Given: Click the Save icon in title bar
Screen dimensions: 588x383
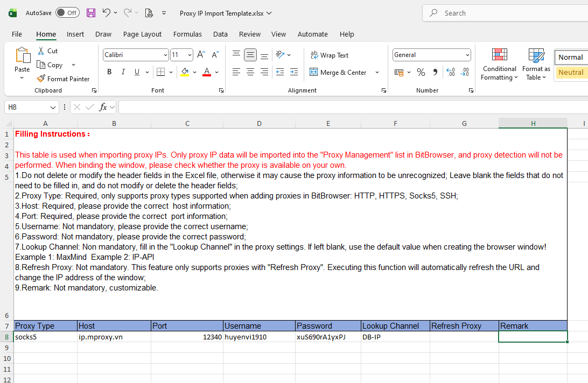Looking at the screenshot, I should (x=91, y=13).
